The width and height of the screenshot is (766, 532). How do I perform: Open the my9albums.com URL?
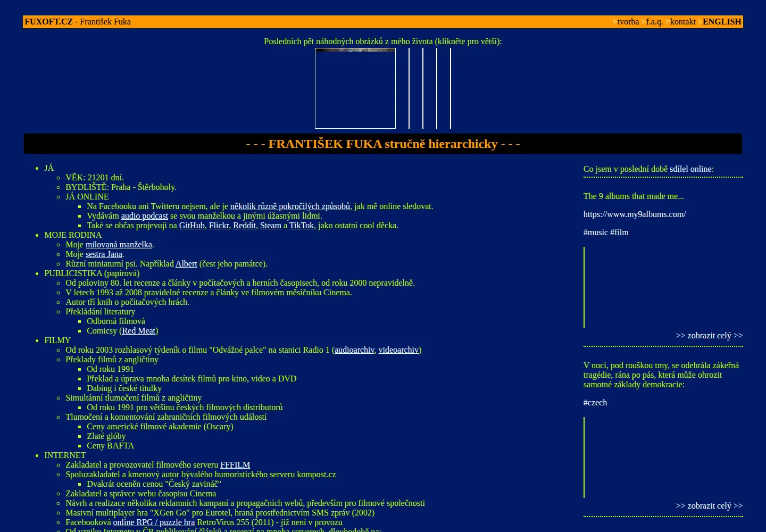pos(635,214)
